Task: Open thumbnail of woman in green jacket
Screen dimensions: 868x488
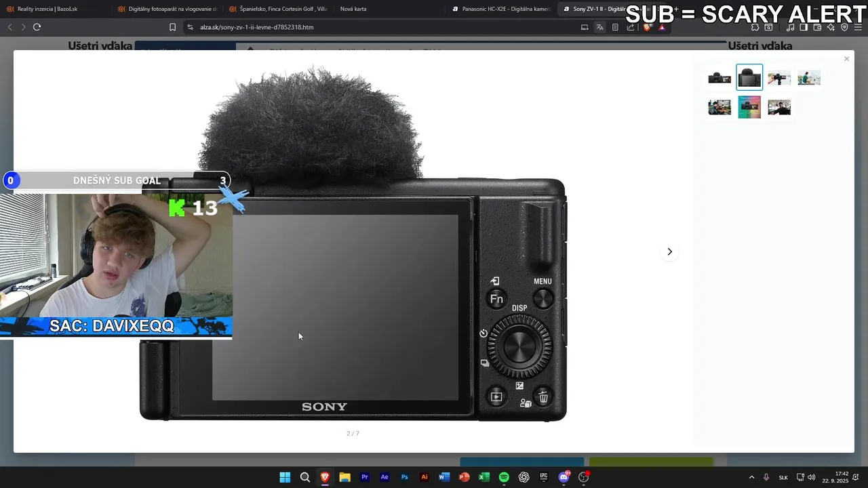Action: [x=809, y=78]
